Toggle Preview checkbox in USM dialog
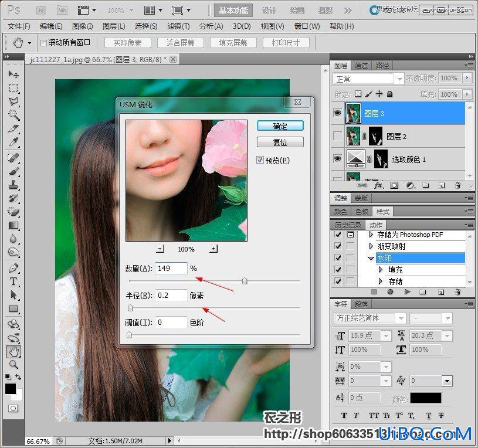 tap(260, 160)
